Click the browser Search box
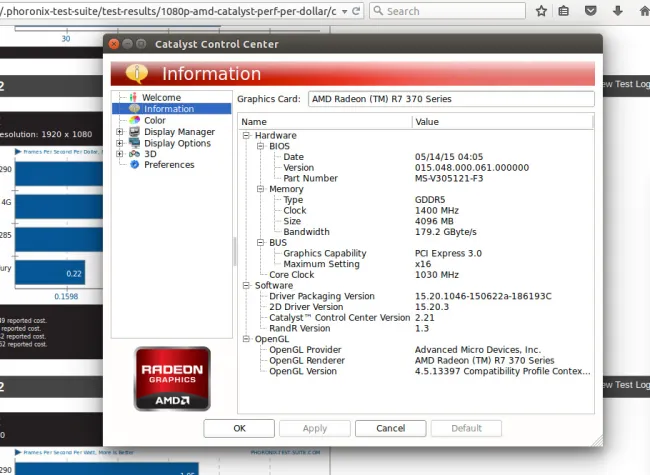Screen dimensions: 650x475 (x=447, y=11)
